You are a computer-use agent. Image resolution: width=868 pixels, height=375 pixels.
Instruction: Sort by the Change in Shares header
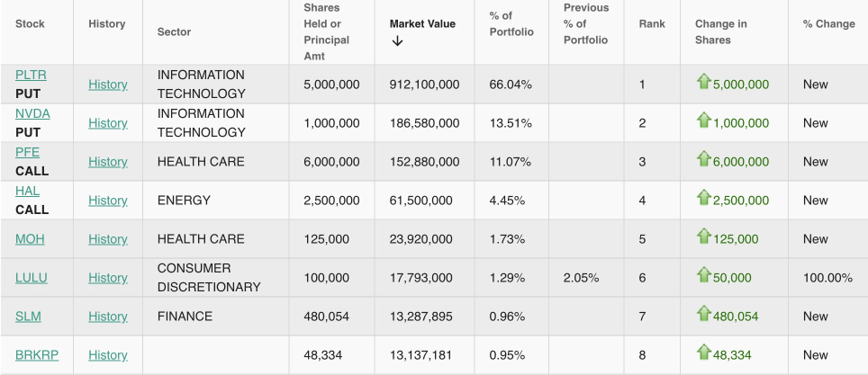pos(720,31)
